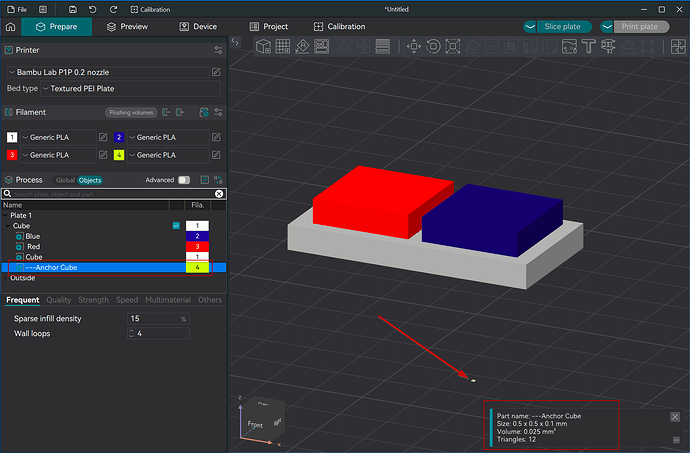Open the printer selection dropdown
This screenshot has width=690, height=453.
(108, 72)
